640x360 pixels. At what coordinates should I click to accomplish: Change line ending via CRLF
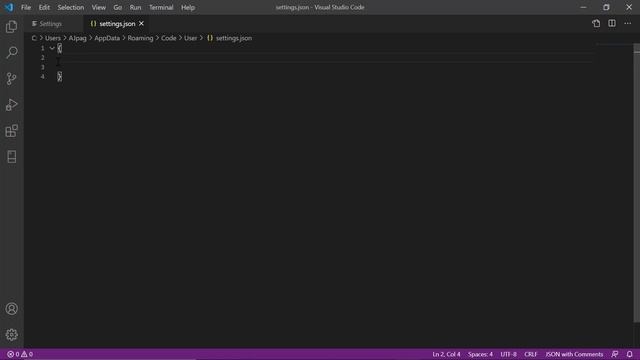tap(531, 354)
